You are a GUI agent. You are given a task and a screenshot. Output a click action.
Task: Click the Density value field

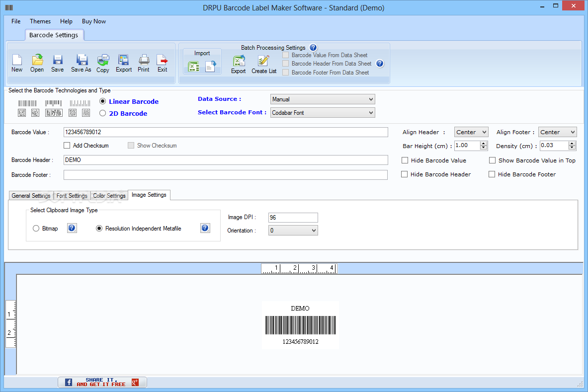click(554, 146)
